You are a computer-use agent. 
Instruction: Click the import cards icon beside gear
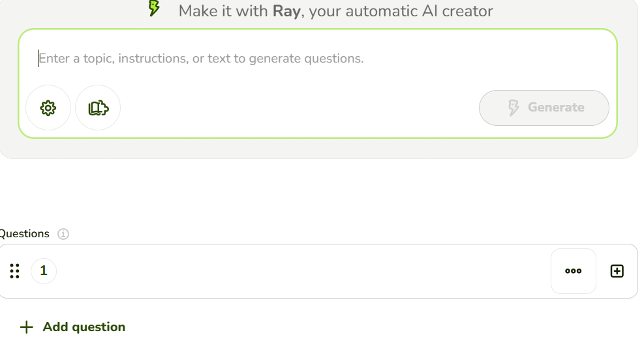coord(98,108)
